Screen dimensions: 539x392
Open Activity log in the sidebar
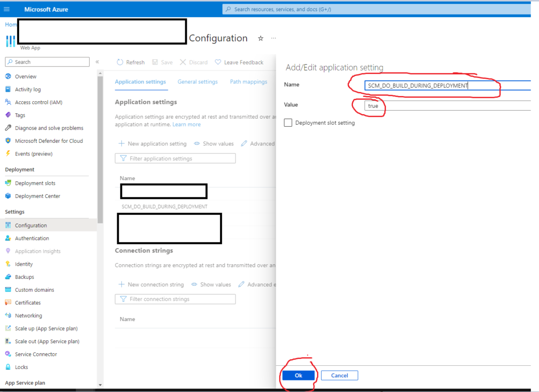(28, 90)
